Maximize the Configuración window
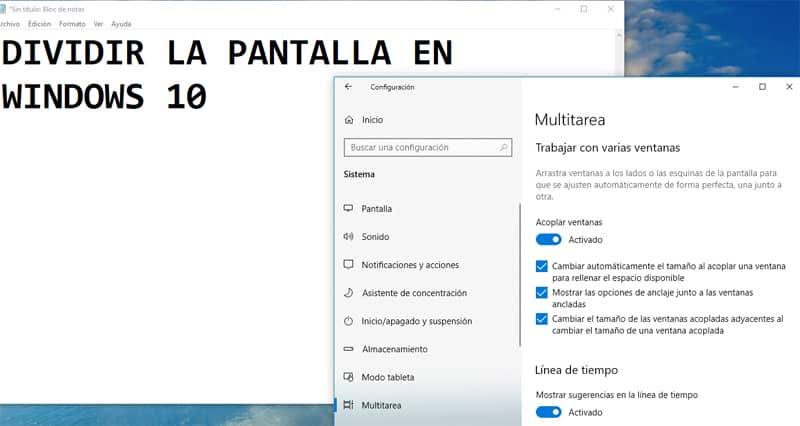This screenshot has height=426, width=800. [x=762, y=87]
